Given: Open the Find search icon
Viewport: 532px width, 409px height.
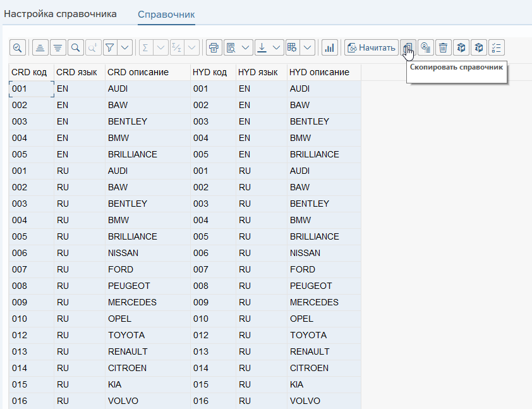Looking at the screenshot, I should (x=75, y=47).
